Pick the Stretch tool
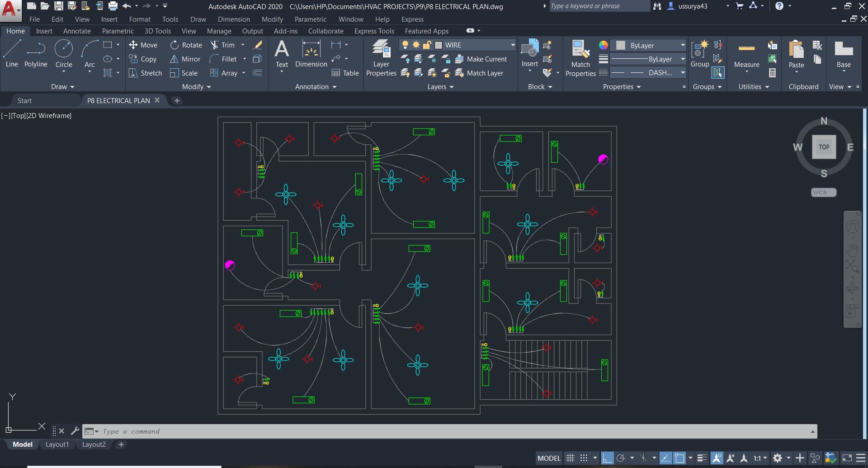 pyautogui.click(x=145, y=73)
